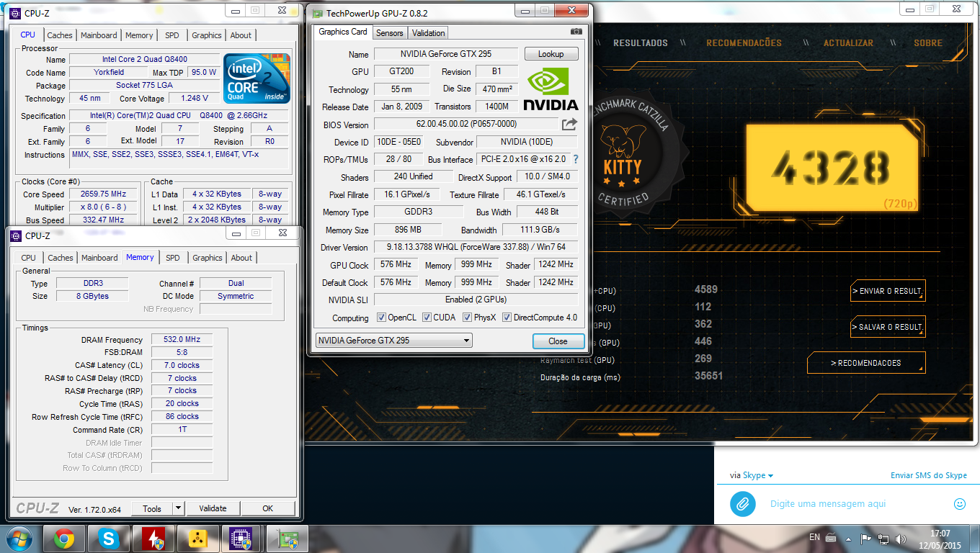Toggle the CUDA checkbox in GPU-Z
This screenshot has height=553, width=980.
427,318
